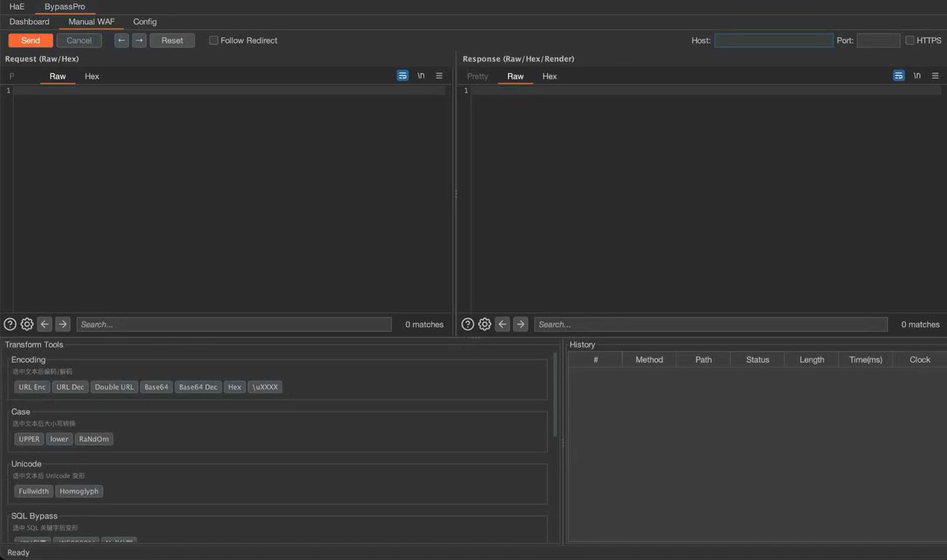Image resolution: width=947 pixels, height=560 pixels.
Task: Switch to the Config tab
Action: click(x=145, y=21)
